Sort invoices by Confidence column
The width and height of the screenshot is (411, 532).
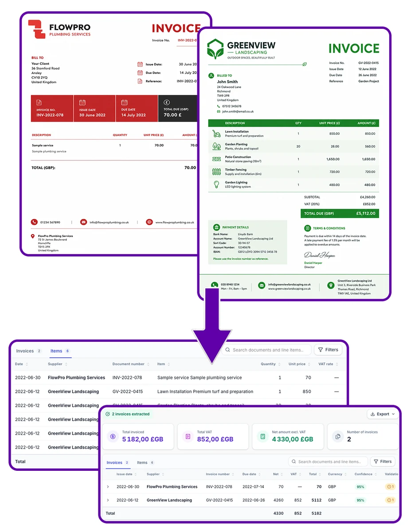[365, 474]
